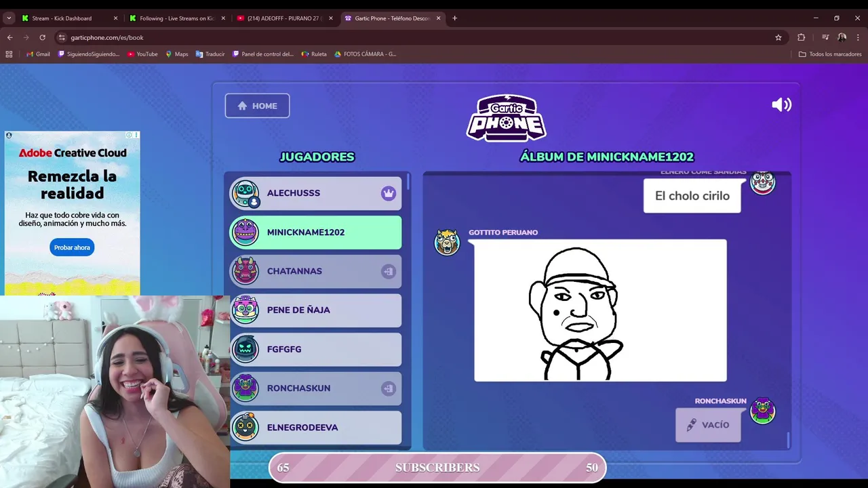
Task: Click the Gartic Phone logo
Action: pyautogui.click(x=506, y=118)
